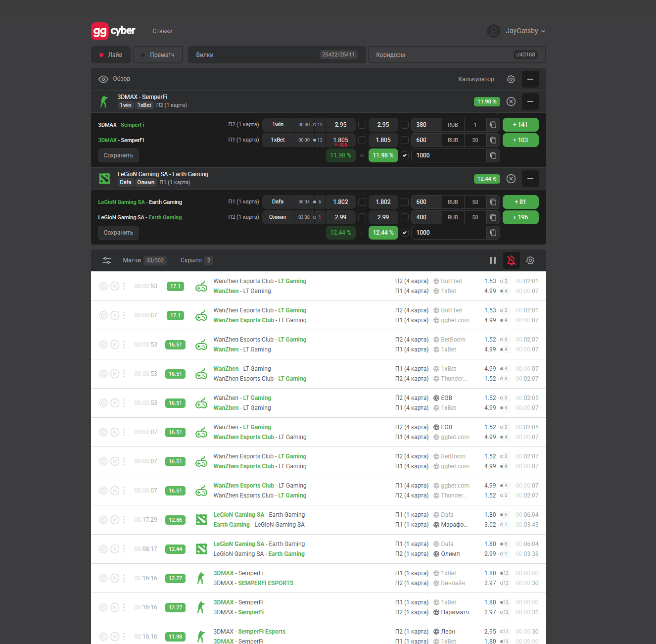This screenshot has width=656, height=644.
Task: Click Сохранить under 3DMAX - SemperFi
Action: [x=118, y=155]
